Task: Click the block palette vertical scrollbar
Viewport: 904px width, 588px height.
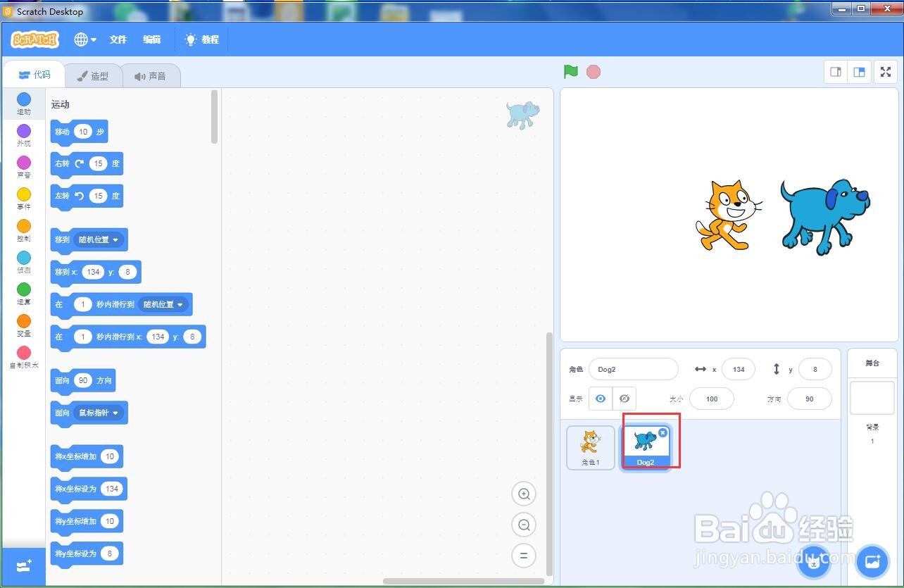Action: [215, 117]
